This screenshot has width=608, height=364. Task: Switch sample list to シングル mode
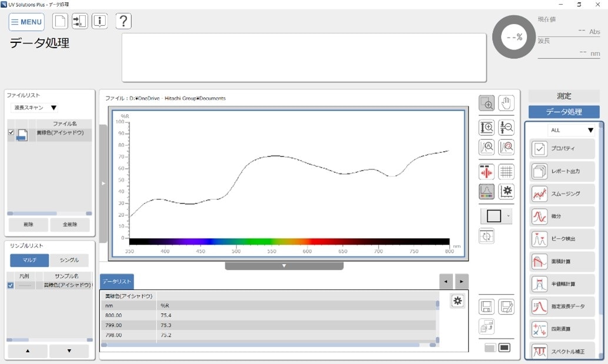69,260
